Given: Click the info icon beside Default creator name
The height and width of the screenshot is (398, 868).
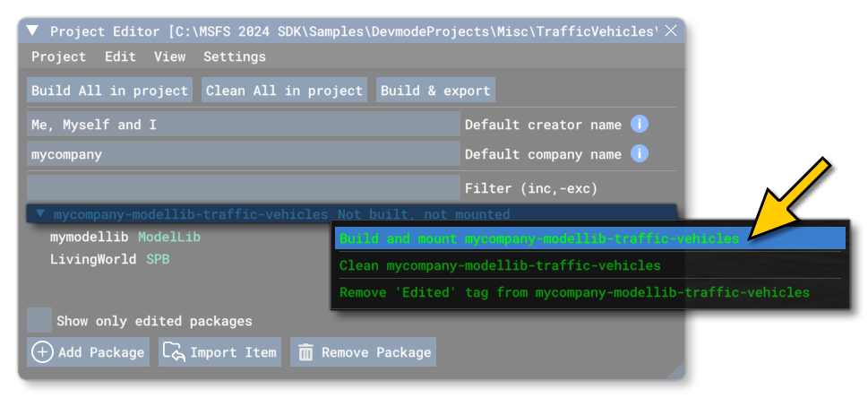Looking at the screenshot, I should [x=639, y=125].
